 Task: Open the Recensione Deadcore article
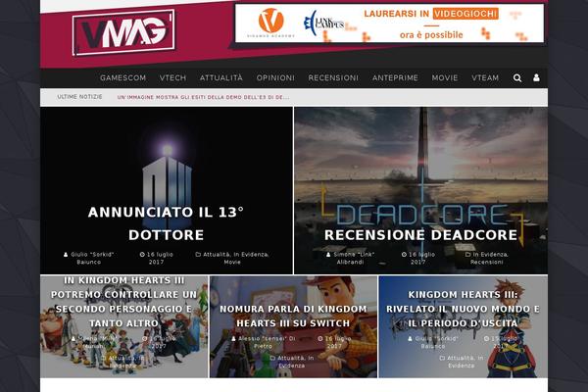(421, 235)
